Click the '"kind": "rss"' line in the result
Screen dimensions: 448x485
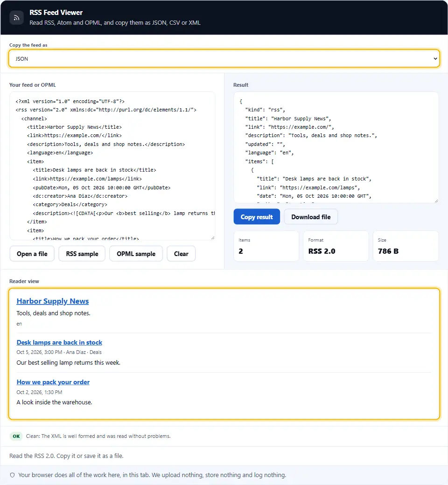click(x=265, y=110)
